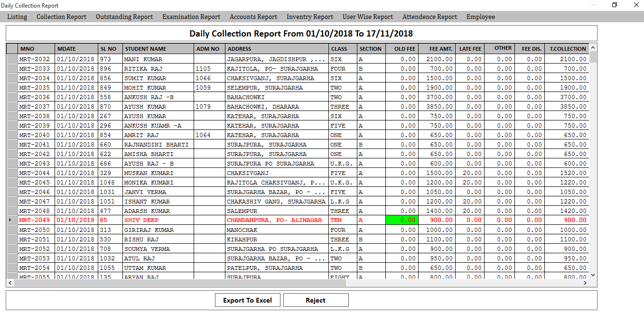Open the Listing menu
Screen dimensions: 644x332
[17, 17]
